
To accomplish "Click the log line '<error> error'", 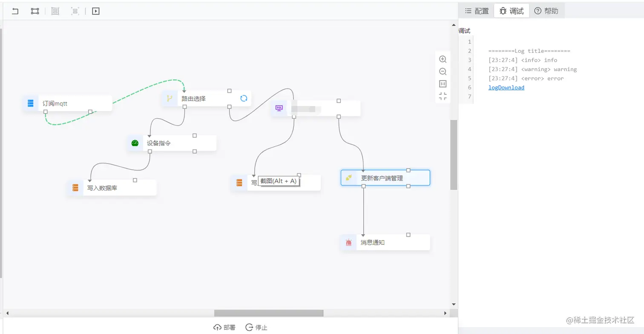I will tap(526, 78).
